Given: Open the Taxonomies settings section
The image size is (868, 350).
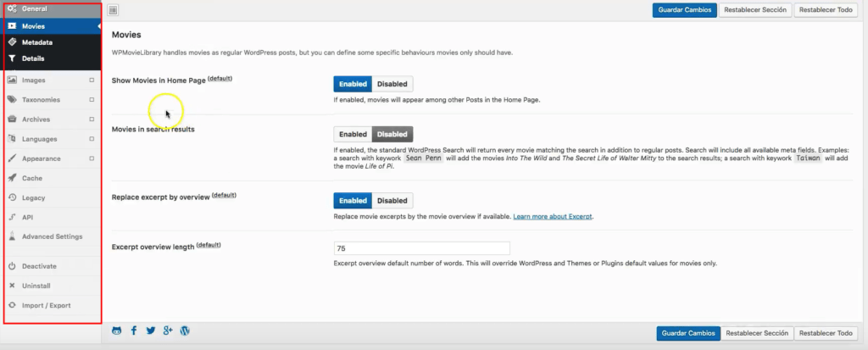Looking at the screenshot, I should tap(53, 100).
